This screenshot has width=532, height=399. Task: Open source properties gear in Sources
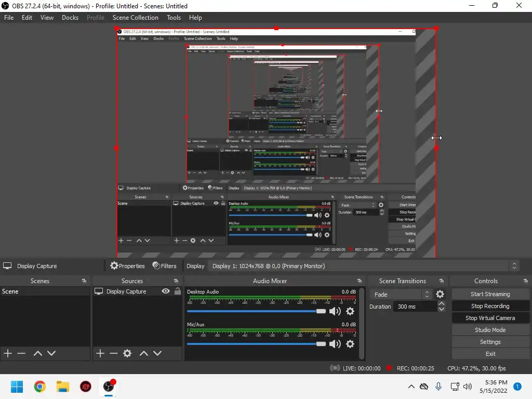[127, 353]
